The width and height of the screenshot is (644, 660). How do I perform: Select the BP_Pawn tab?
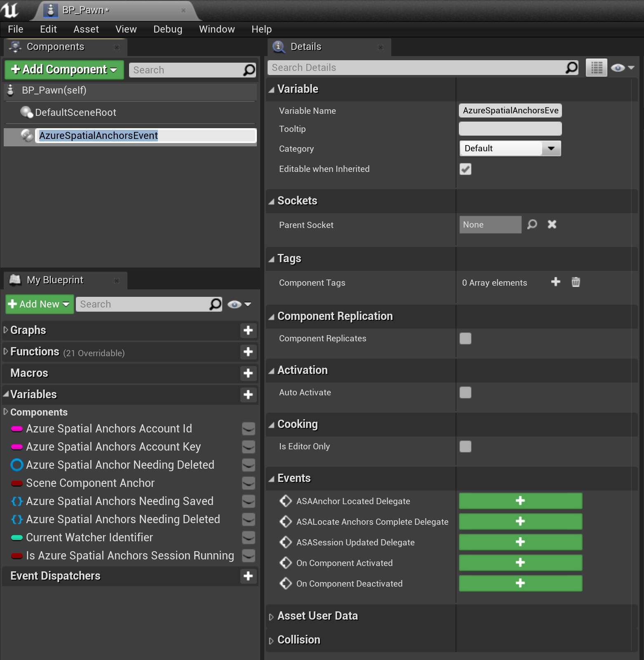point(115,10)
